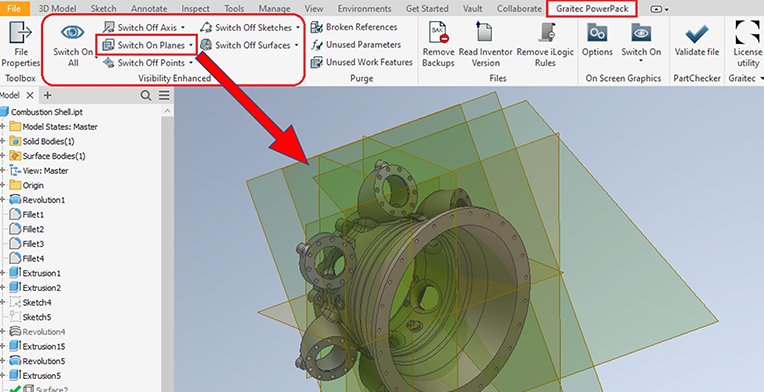Search the model browser

click(146, 95)
